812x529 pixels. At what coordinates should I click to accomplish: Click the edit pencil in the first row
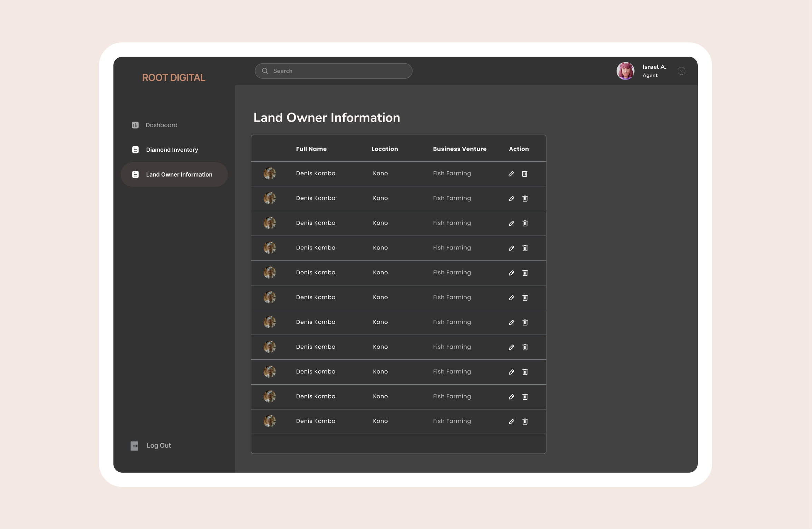pyautogui.click(x=511, y=174)
